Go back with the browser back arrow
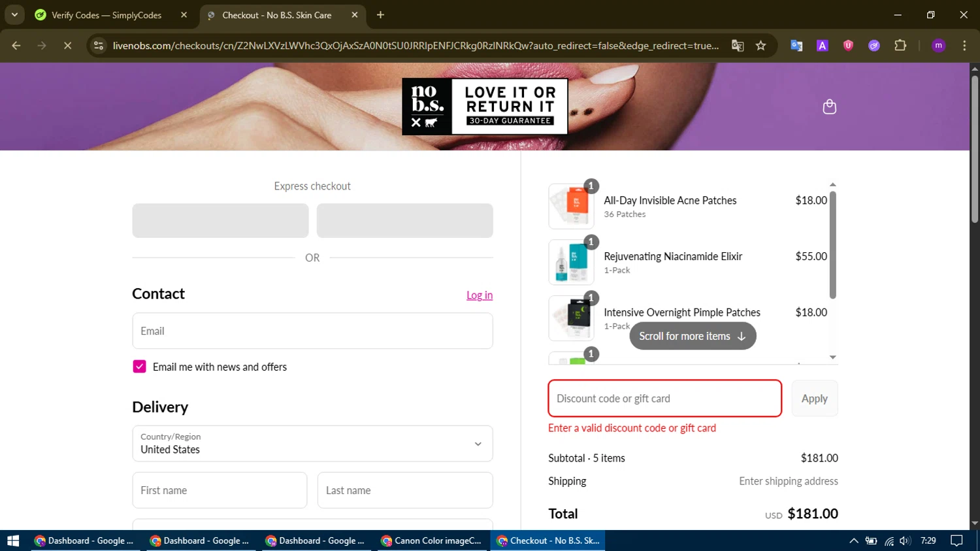The height and width of the screenshot is (551, 980). coord(16,46)
